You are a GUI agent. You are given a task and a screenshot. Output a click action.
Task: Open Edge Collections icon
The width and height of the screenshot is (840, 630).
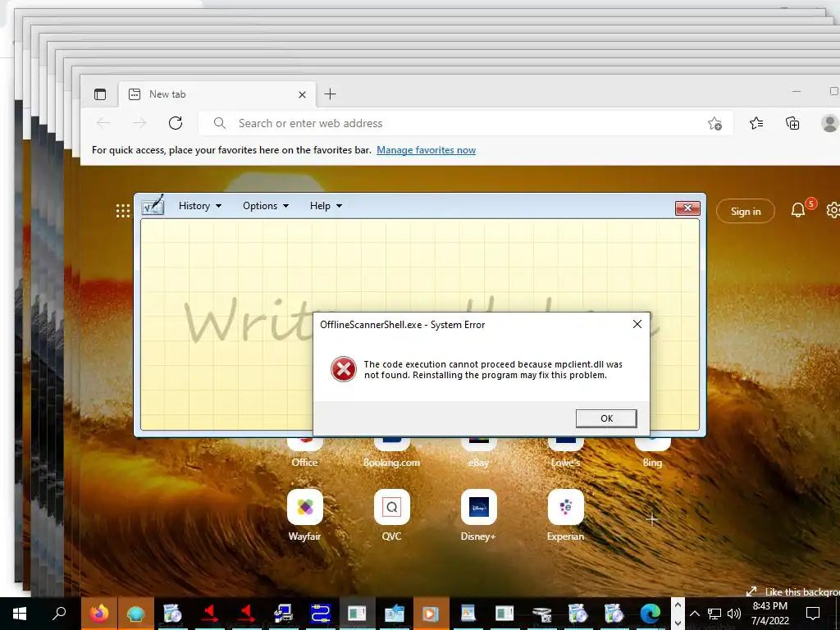792,123
